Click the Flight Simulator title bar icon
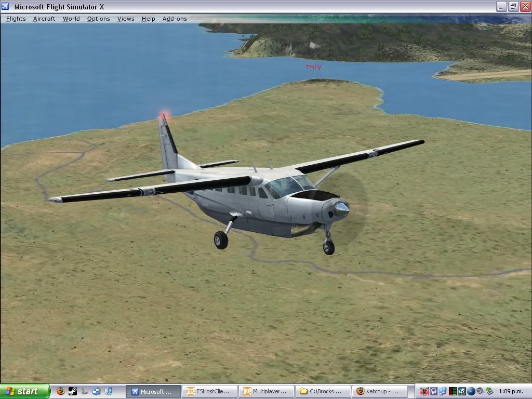Screen dimensions: 532x399 pyautogui.click(x=6, y=7)
